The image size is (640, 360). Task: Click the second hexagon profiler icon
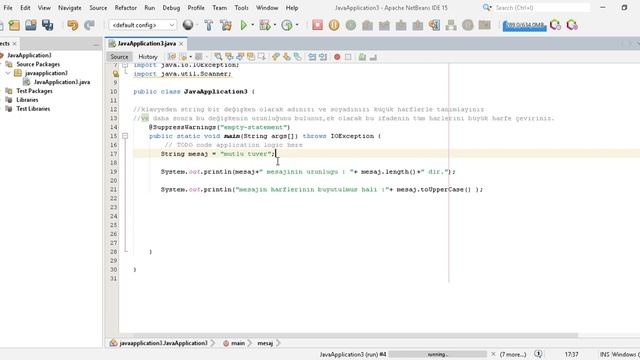click(x=572, y=25)
